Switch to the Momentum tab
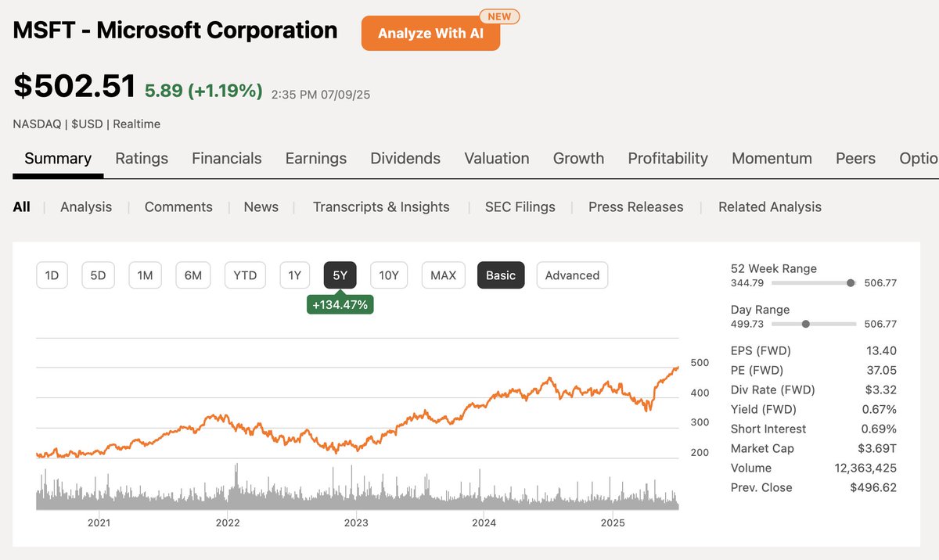939x560 pixels. 772,159
